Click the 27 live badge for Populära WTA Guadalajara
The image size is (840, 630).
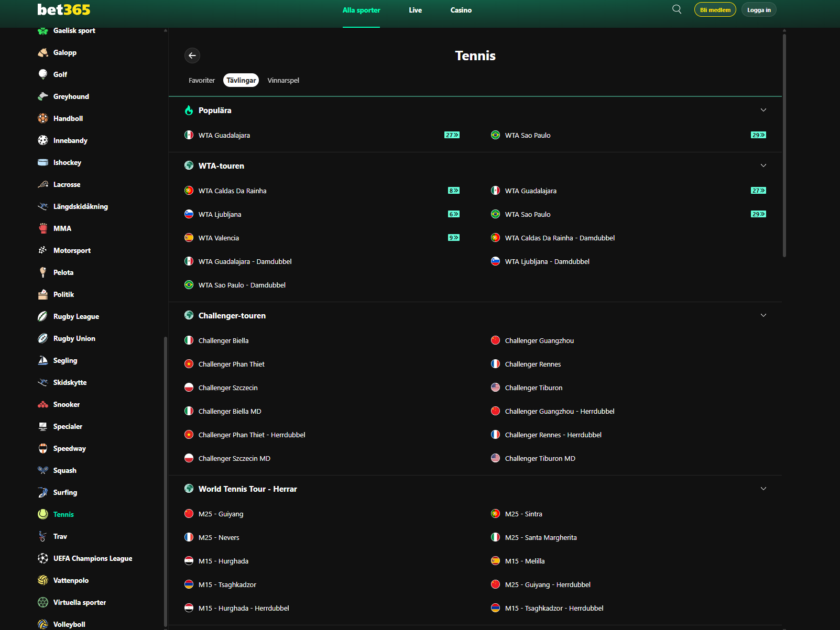[x=452, y=135]
